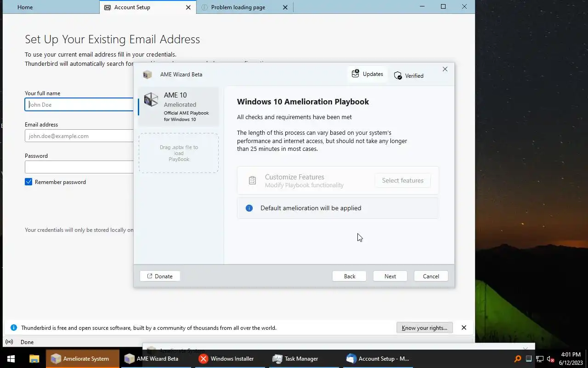Image resolution: width=588 pixels, height=368 pixels.
Task: Click the 'Default amelioration will be applied' text
Action: [311, 208]
